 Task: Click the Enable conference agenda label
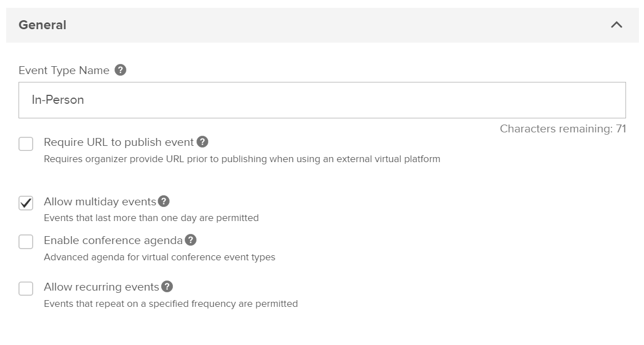coord(113,241)
